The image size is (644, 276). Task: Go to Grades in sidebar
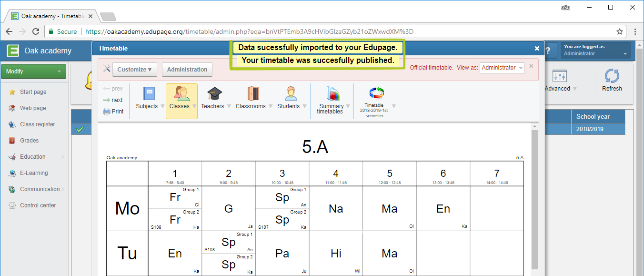point(29,141)
